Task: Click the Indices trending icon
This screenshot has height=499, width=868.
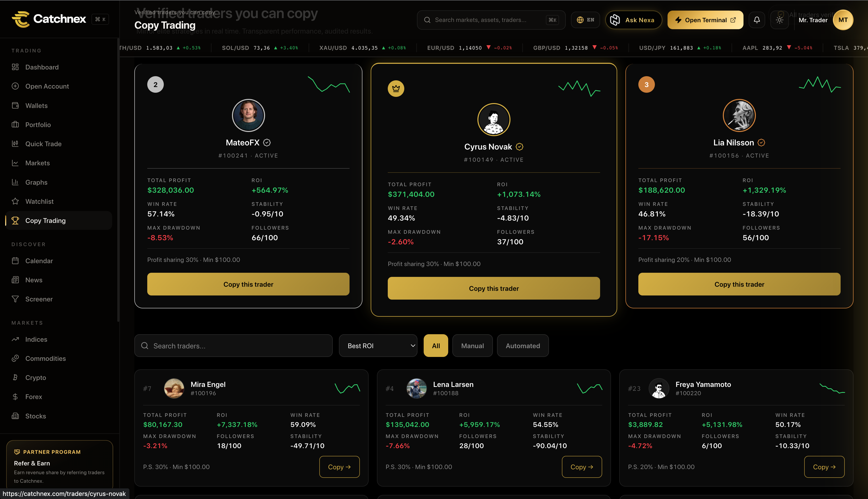Action: point(15,339)
